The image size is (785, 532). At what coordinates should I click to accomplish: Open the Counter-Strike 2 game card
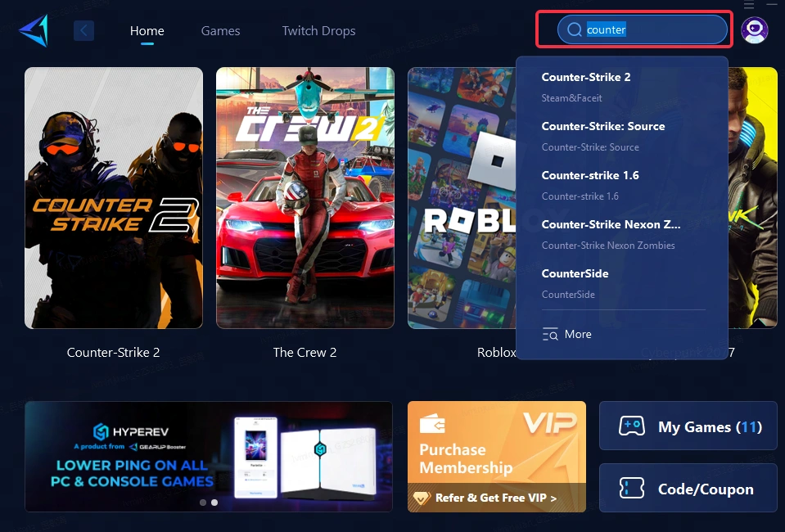point(114,198)
